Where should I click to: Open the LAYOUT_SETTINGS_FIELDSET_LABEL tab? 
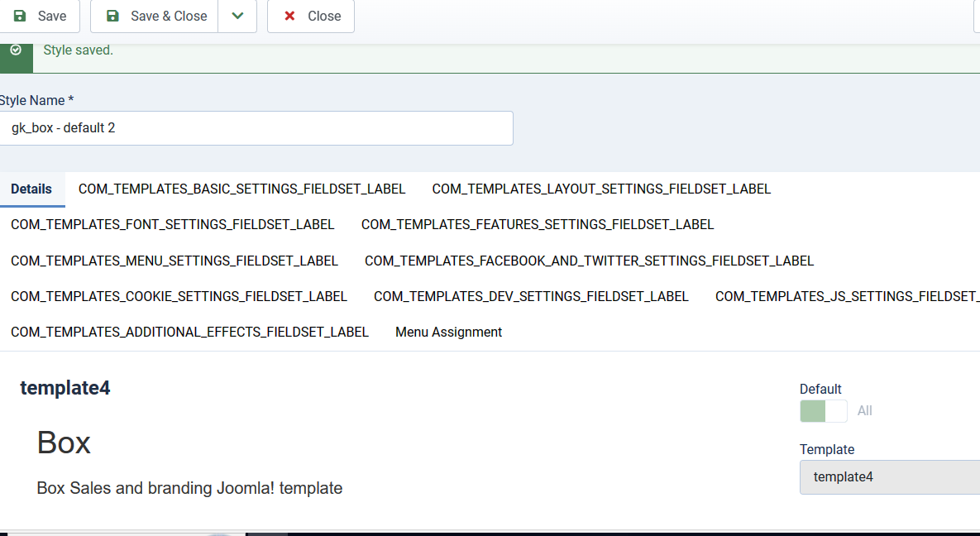pyautogui.click(x=601, y=189)
